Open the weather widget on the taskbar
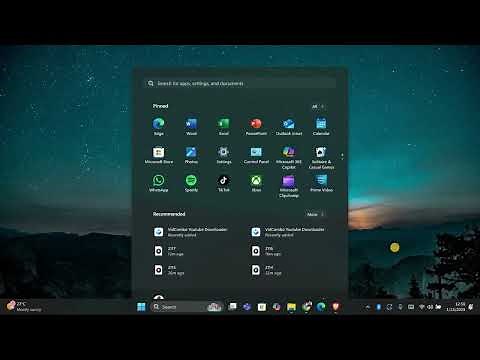The image size is (480, 360). (x=24, y=307)
